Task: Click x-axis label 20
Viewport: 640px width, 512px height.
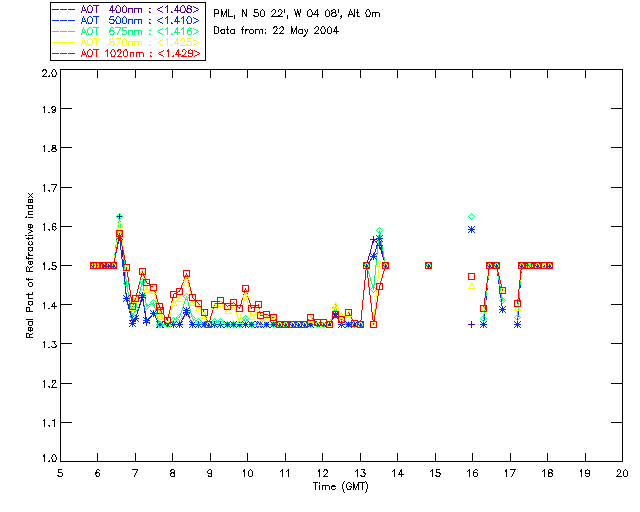Action: tap(622, 473)
